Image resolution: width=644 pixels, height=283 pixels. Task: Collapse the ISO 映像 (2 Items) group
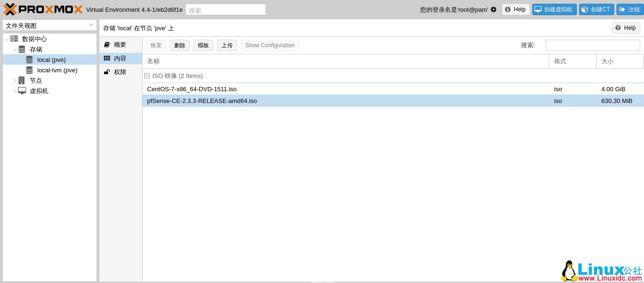click(147, 76)
